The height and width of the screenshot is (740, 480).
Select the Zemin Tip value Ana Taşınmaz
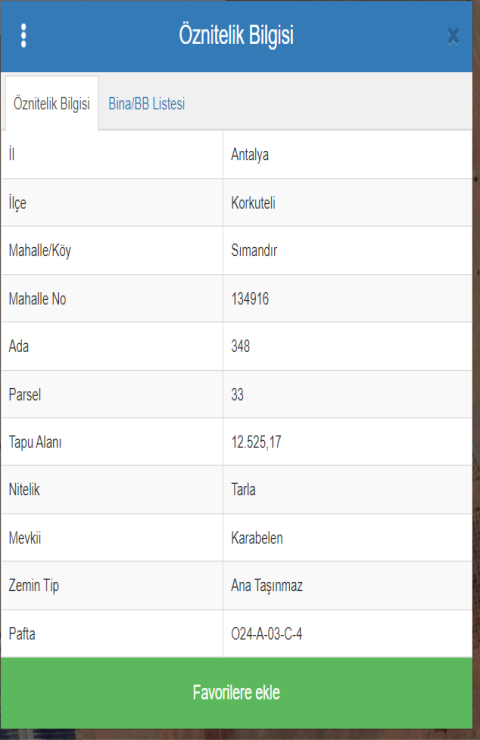[267, 586]
